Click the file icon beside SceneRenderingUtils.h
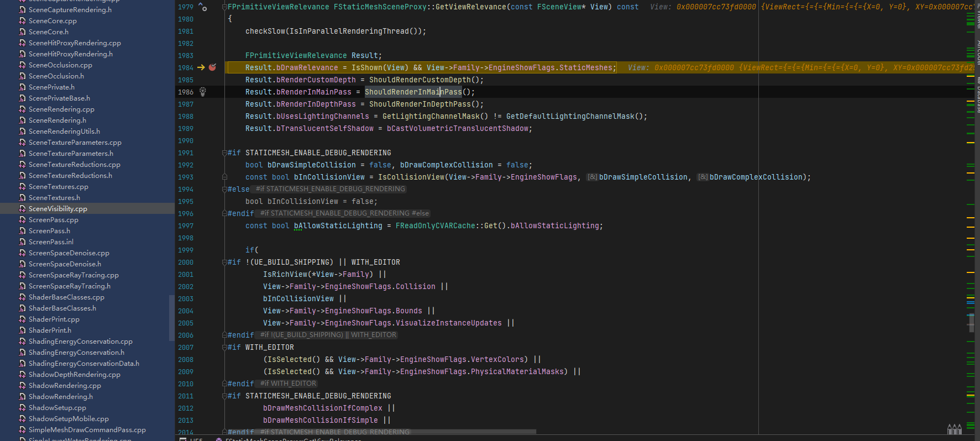 point(22,132)
